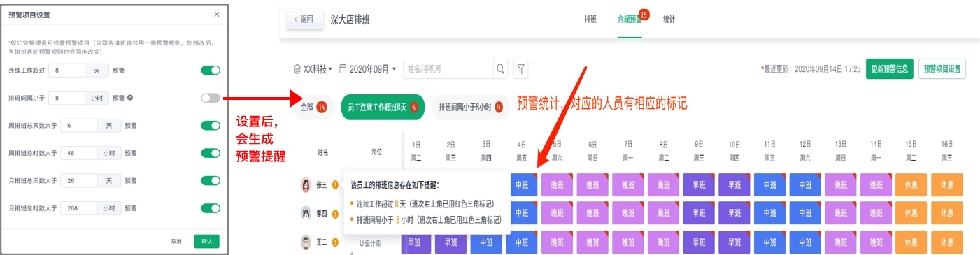
Task: Click 取消 in settings dialog
Action: 176,241
